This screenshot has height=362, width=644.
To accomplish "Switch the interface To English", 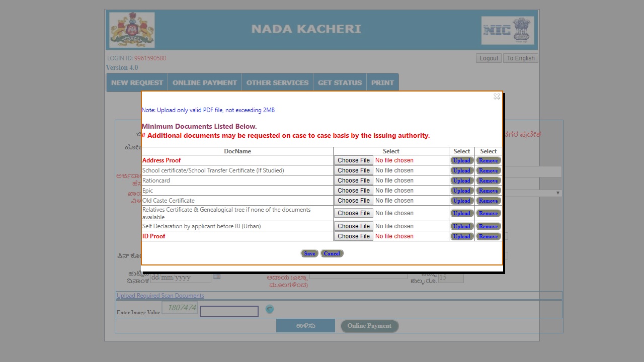I will click(520, 58).
